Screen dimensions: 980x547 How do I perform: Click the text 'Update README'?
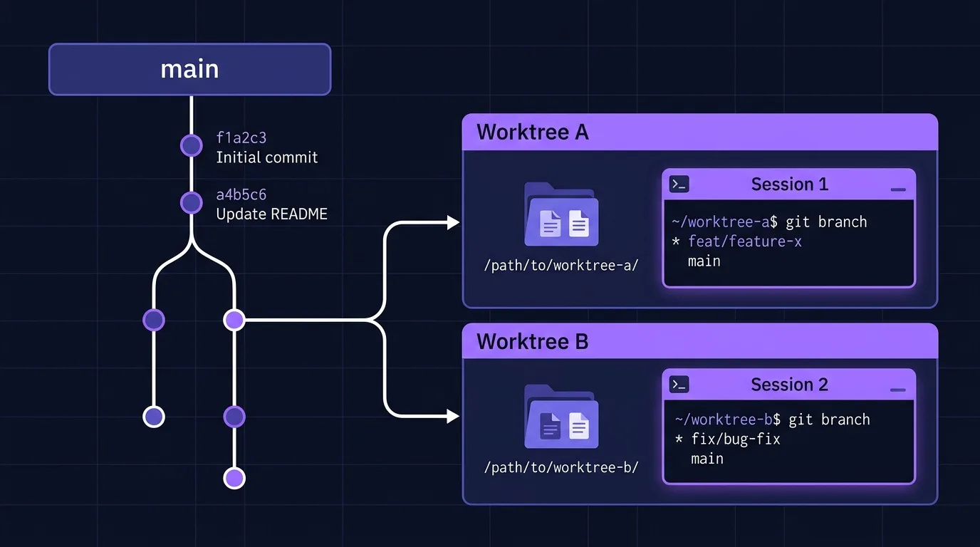coord(272,214)
